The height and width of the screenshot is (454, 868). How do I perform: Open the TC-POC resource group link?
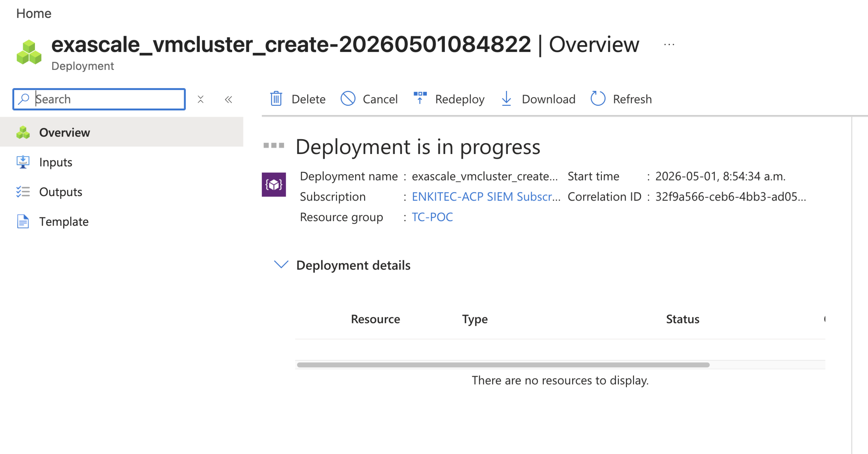(432, 217)
